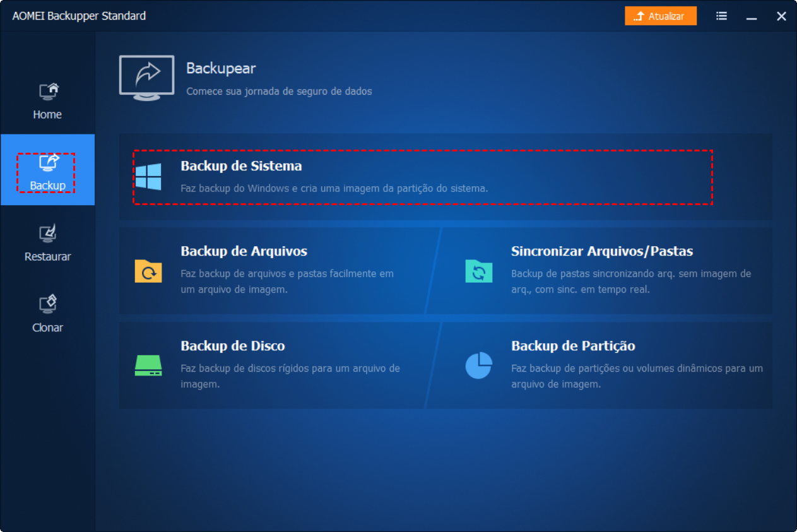Image resolution: width=797 pixels, height=532 pixels.
Task: Open the Backup de Arquivos option
Action: tap(244, 251)
